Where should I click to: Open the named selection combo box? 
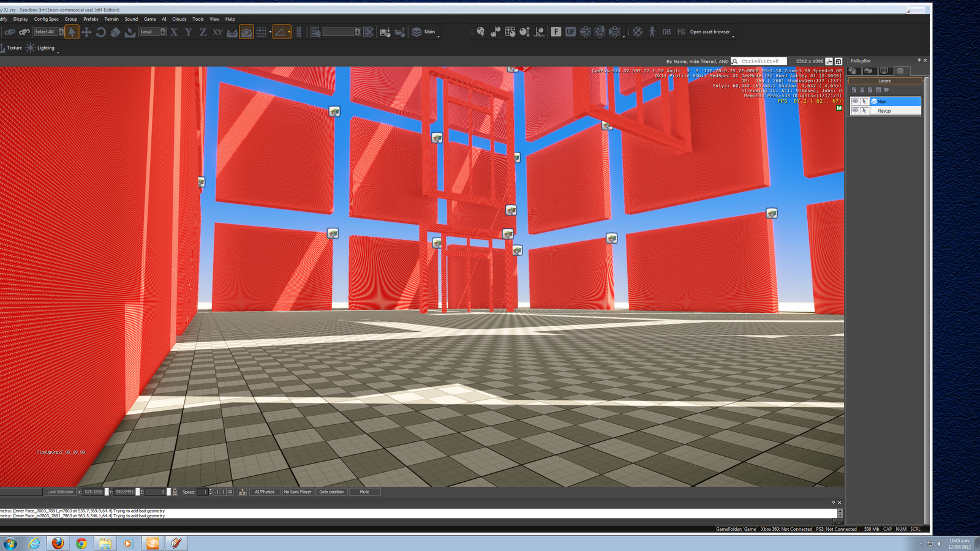342,32
